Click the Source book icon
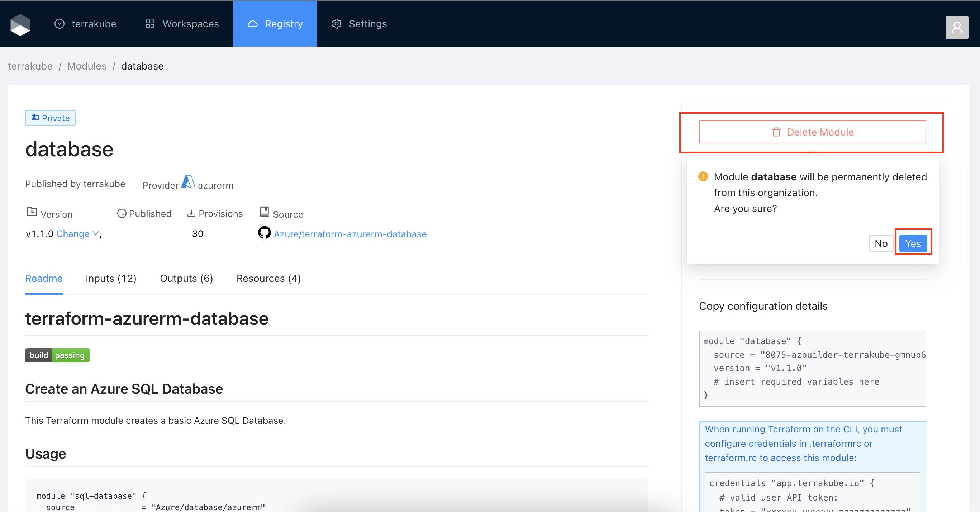 click(264, 212)
